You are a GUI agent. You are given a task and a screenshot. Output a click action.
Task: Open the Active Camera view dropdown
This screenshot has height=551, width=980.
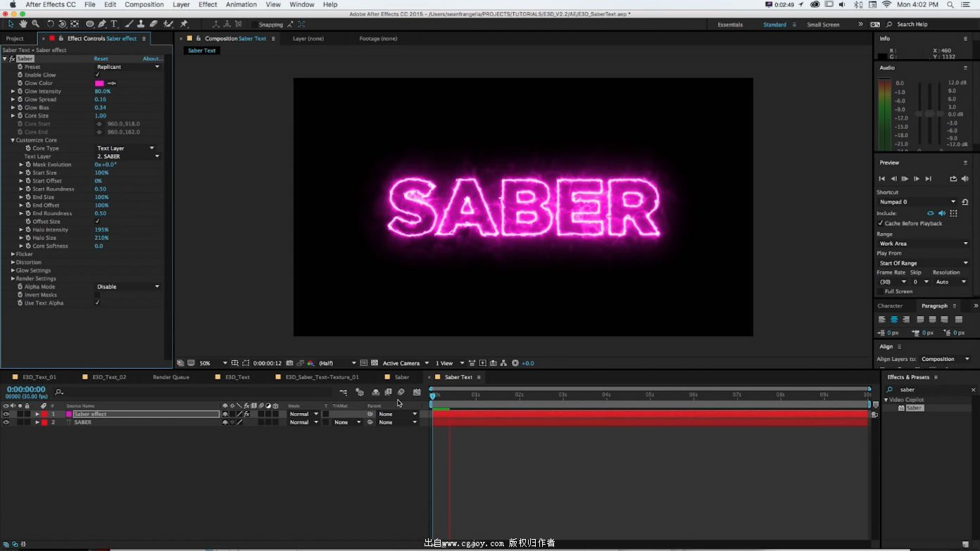click(x=406, y=363)
